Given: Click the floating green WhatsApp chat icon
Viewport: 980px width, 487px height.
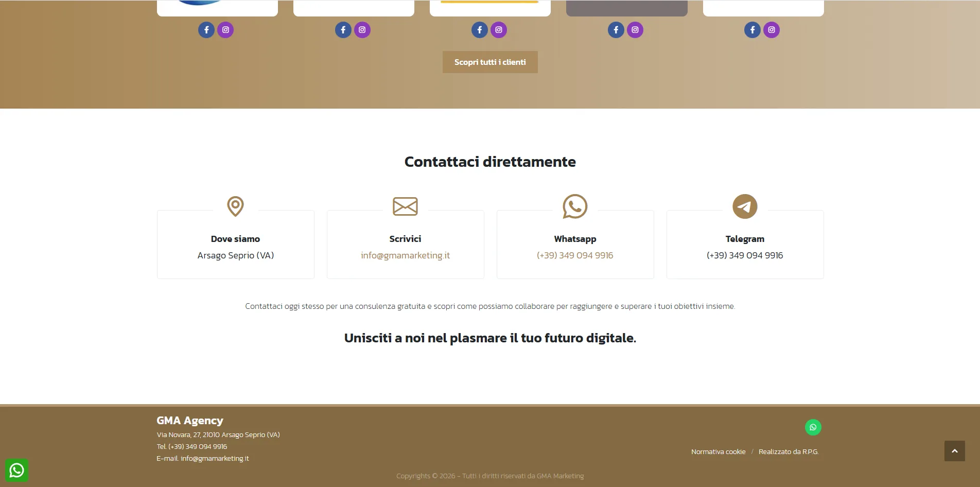Looking at the screenshot, I should pos(16,470).
